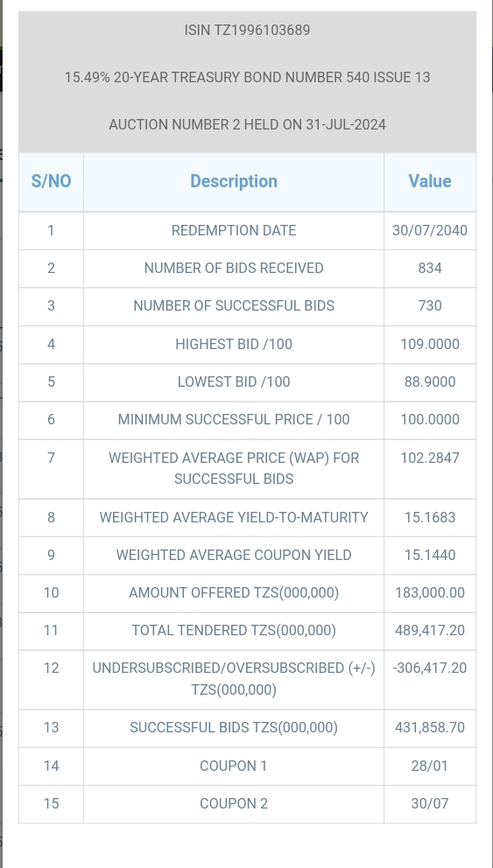The image size is (493, 868).
Task: Select the ISIN TZ1996103689 title text
Action: coord(247,30)
